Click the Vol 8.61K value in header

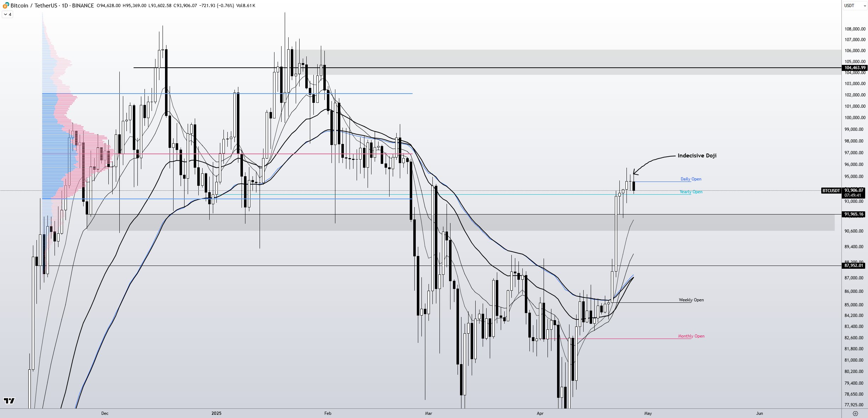245,5
